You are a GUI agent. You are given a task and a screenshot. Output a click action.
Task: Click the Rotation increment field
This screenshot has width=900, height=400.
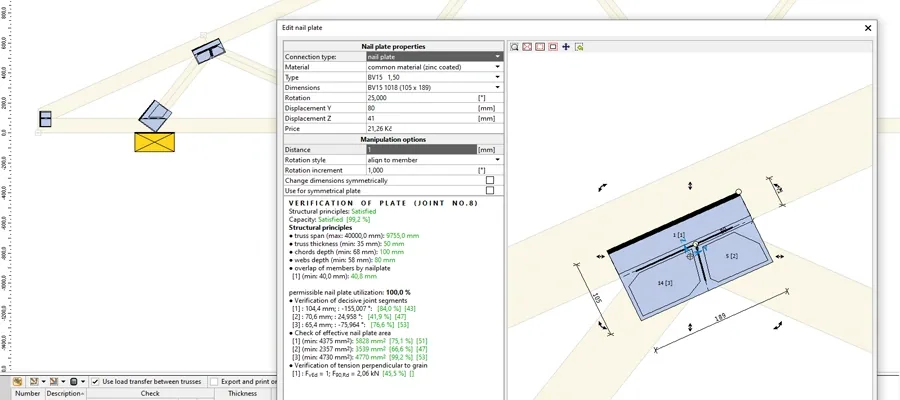coord(421,170)
